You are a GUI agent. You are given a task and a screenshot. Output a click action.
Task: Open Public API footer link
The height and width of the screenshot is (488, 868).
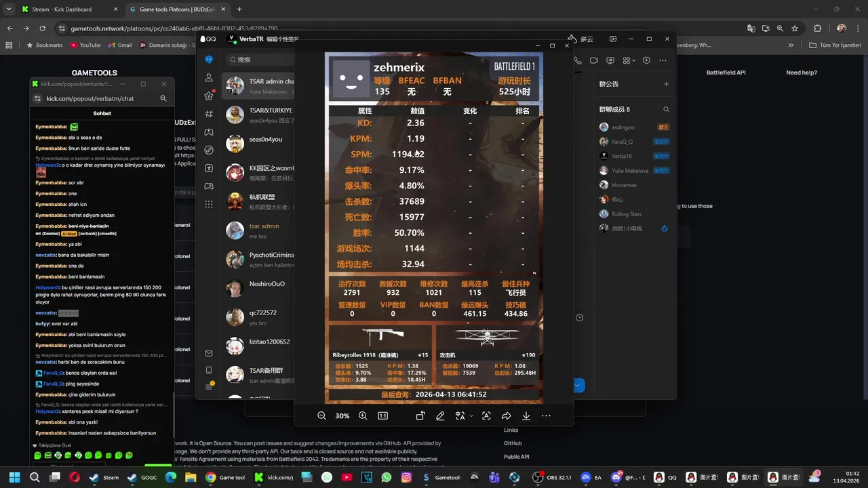pyautogui.click(x=517, y=457)
